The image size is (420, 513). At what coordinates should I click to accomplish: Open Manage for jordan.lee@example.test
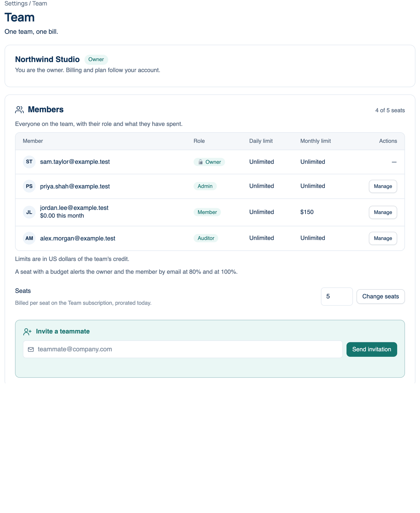[383, 212]
